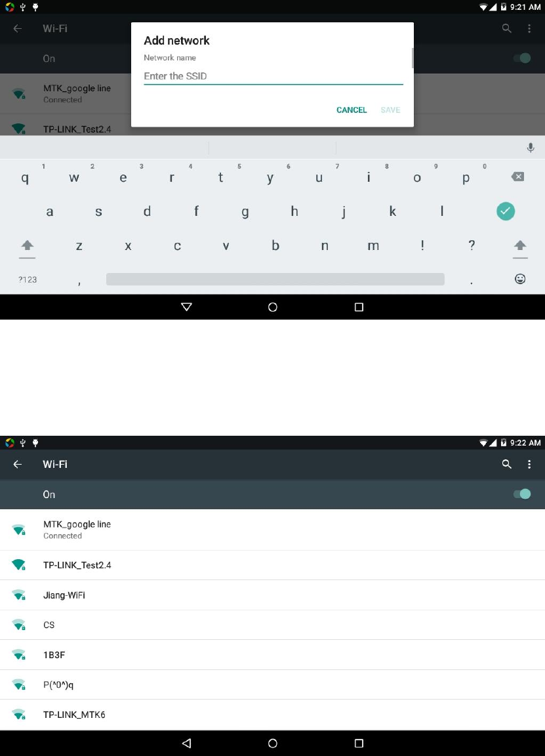The image size is (545, 756).
Task: Focus the Enter the SSID field
Action: [x=273, y=76]
